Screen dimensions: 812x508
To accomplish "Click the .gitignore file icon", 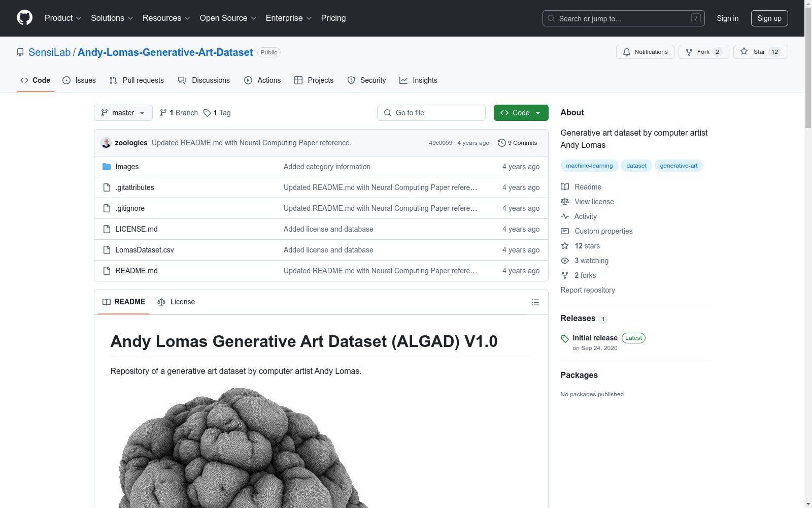I will tap(107, 208).
